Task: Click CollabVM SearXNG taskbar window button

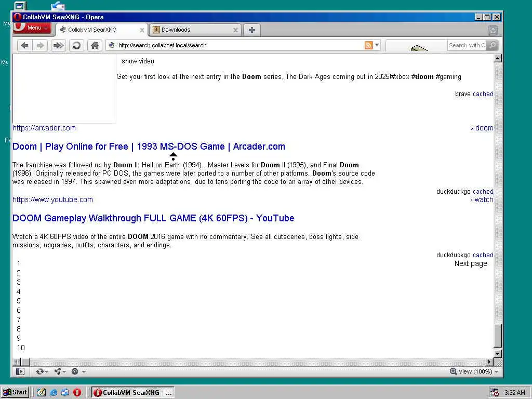Action: point(133,393)
